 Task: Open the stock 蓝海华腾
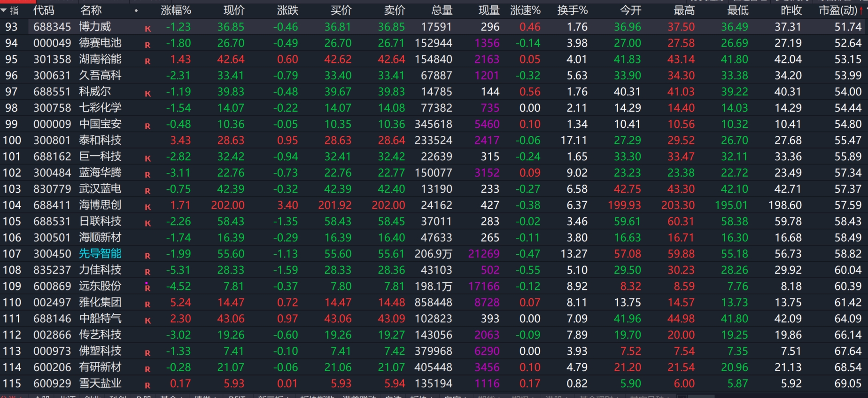tap(101, 173)
